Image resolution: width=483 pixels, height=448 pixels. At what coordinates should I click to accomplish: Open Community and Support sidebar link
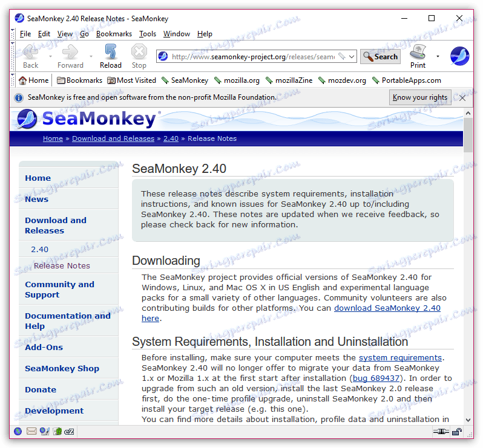coord(59,290)
